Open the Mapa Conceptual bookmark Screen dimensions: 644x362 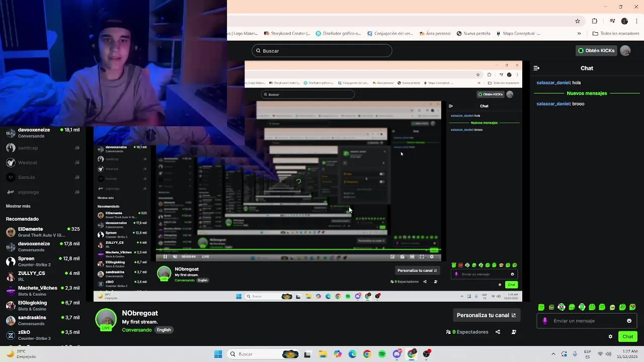pyautogui.click(x=518, y=34)
